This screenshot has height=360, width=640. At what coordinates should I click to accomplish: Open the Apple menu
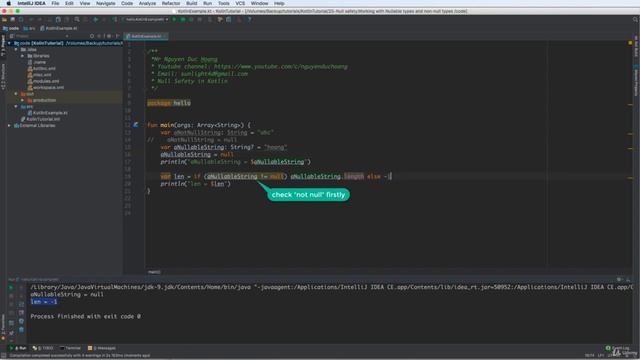pyautogui.click(x=9, y=3)
